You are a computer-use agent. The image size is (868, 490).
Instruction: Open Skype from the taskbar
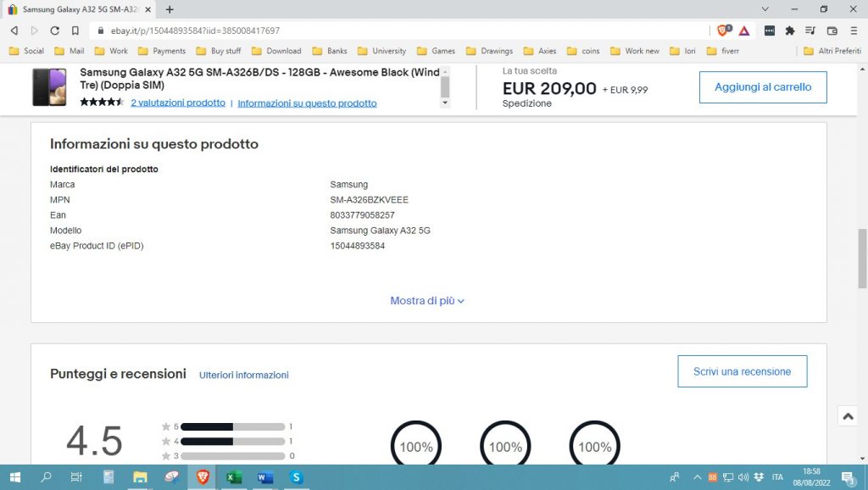click(x=296, y=477)
